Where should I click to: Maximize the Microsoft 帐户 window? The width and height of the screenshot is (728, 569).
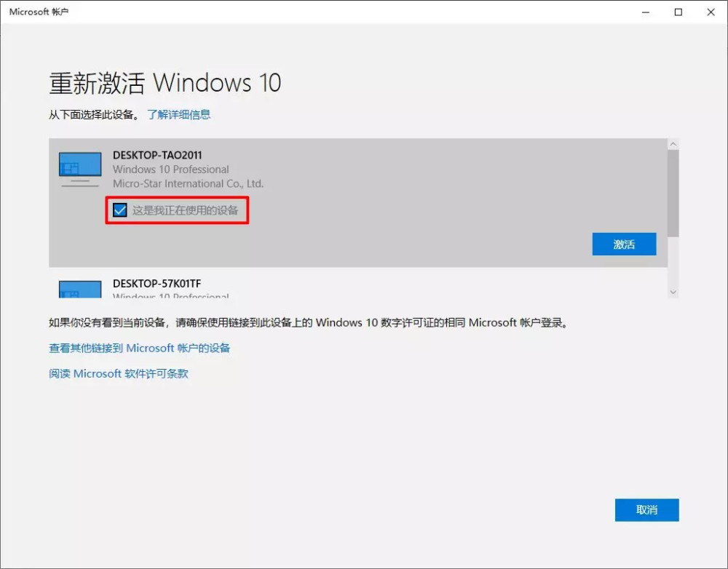click(678, 12)
